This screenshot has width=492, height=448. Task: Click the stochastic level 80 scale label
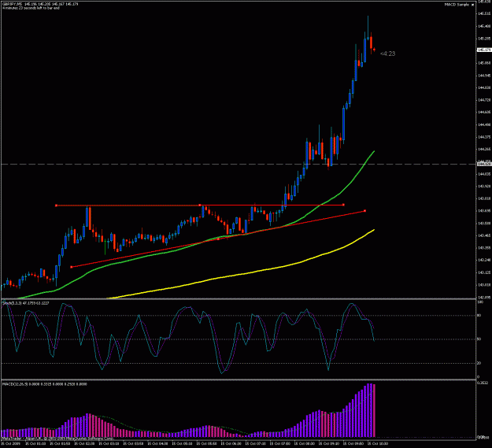(479, 316)
